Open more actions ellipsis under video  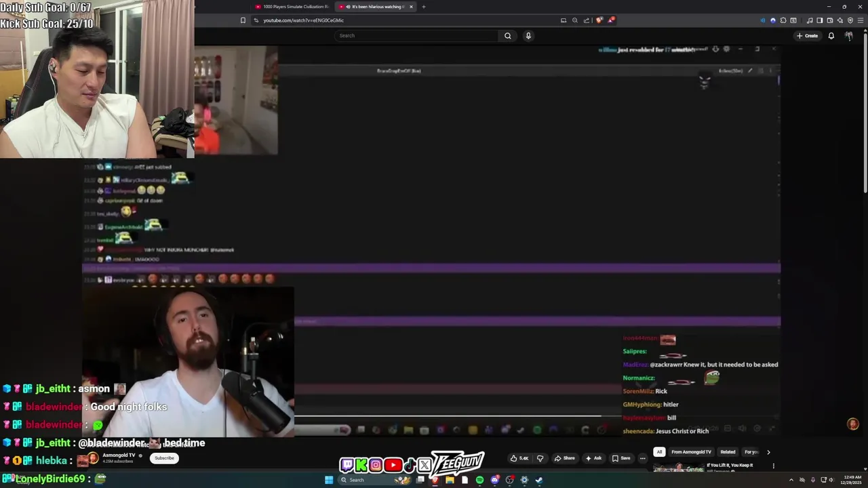643,458
